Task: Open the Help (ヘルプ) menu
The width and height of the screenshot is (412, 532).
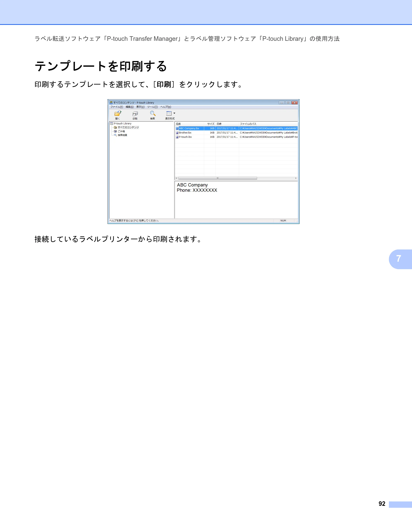Action: click(166, 107)
